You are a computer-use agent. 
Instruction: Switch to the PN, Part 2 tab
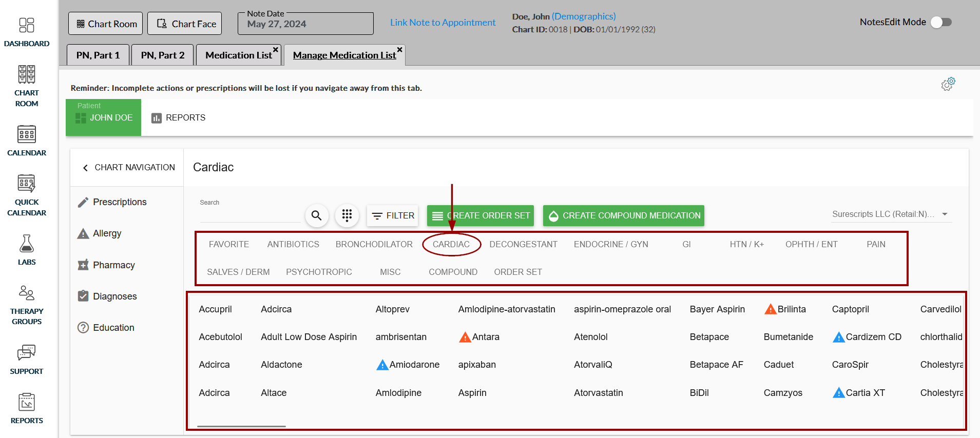162,55
